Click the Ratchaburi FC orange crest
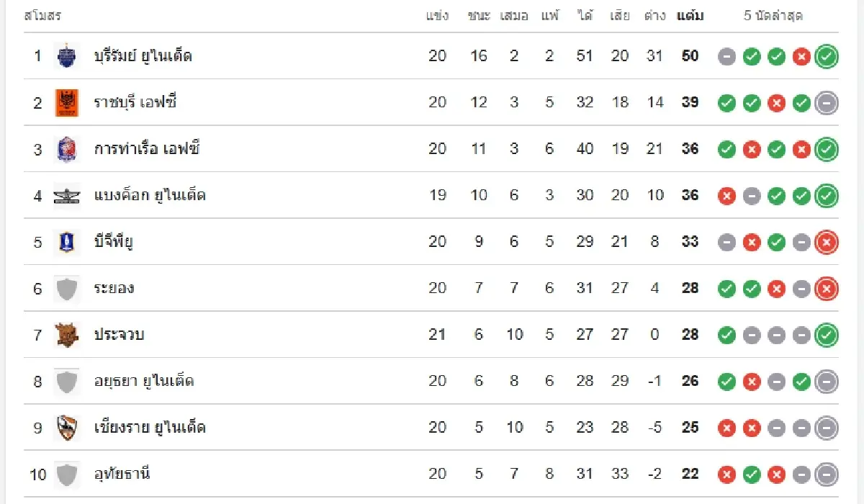Image resolution: width=864 pixels, height=504 pixels. pos(66,103)
